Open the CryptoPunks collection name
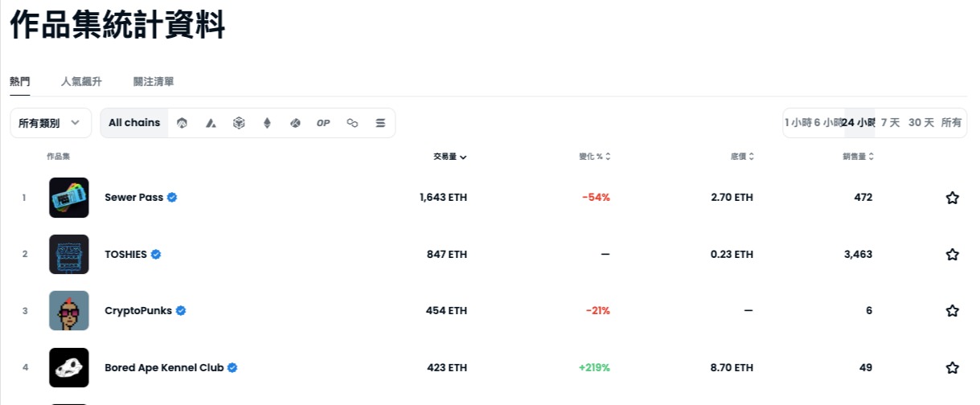This screenshot has width=980, height=405. [x=138, y=311]
